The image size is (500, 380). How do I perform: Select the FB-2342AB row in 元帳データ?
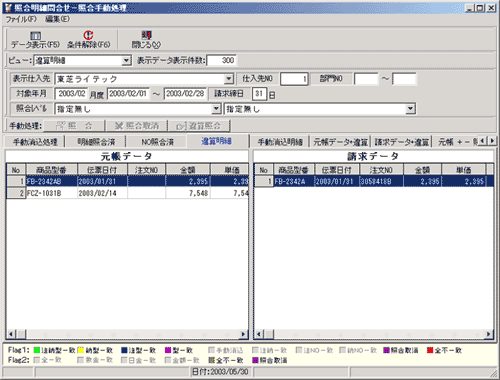pos(127,181)
